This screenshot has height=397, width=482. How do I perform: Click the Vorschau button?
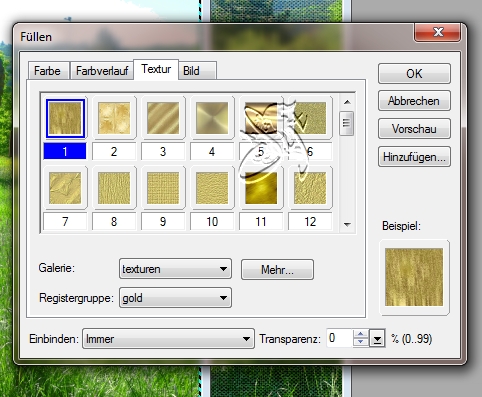(x=414, y=129)
